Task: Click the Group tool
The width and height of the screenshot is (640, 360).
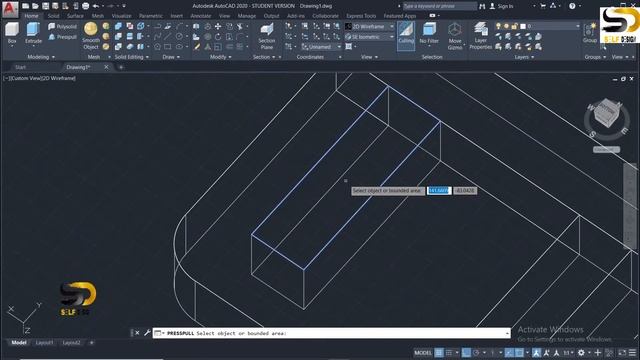Action: pyautogui.click(x=590, y=33)
